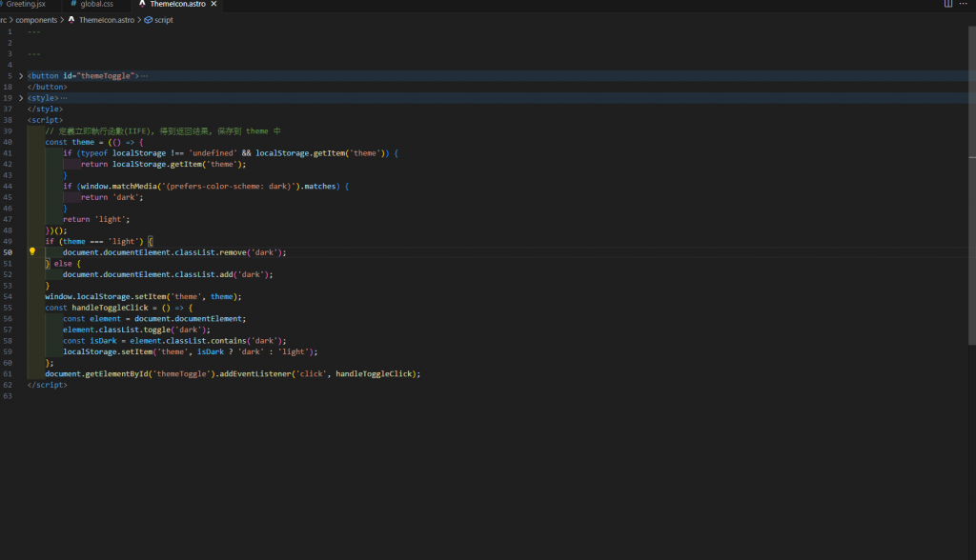
Task: Select the ThemeIcon.astro tab
Action: tap(177, 4)
